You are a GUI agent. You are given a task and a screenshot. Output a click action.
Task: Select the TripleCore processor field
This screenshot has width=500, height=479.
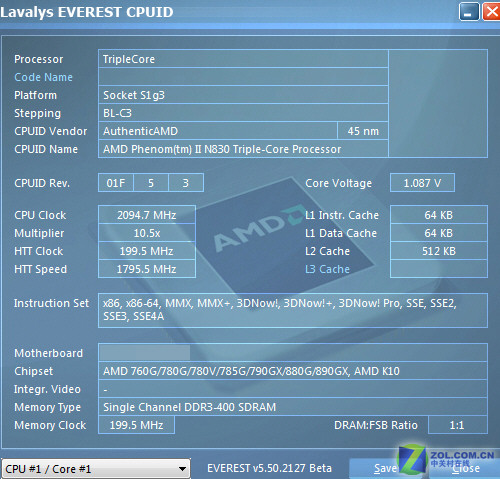[x=243, y=59]
